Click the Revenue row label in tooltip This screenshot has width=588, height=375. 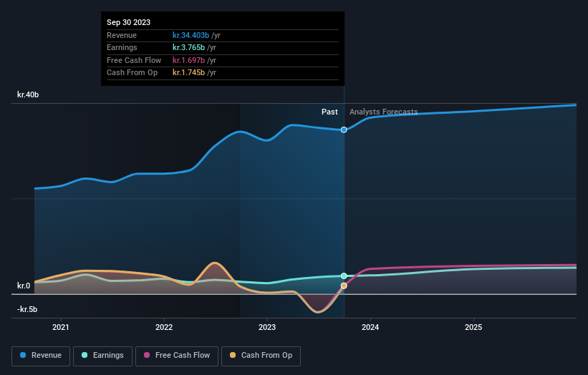(x=122, y=35)
